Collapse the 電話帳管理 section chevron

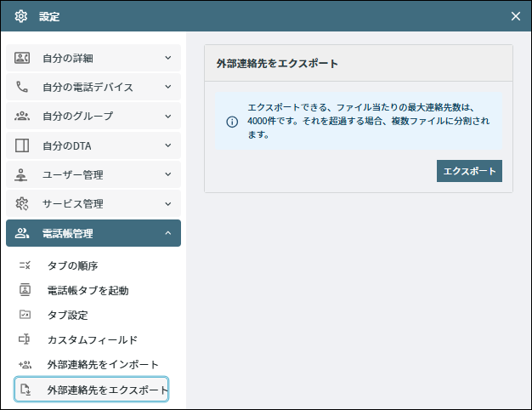168,233
